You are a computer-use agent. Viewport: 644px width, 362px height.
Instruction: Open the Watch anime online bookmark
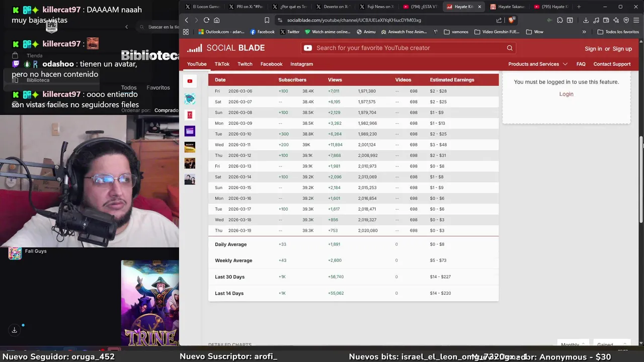pyautogui.click(x=327, y=32)
